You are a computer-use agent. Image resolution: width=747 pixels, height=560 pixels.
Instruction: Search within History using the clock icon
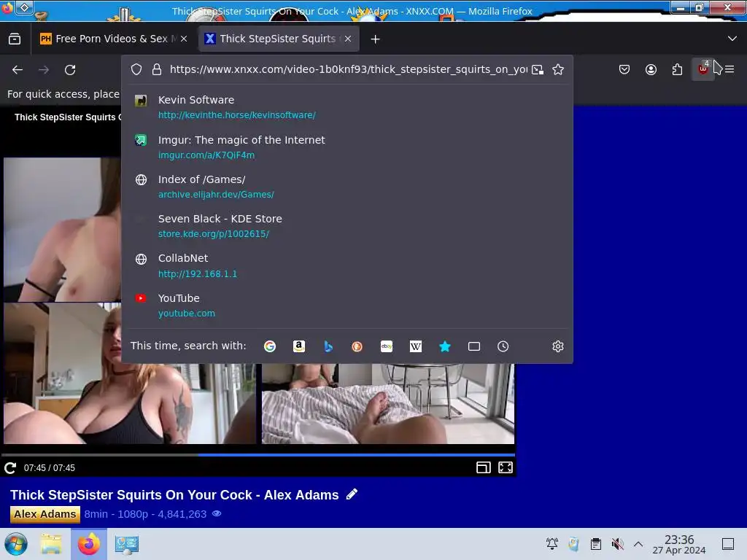(503, 346)
